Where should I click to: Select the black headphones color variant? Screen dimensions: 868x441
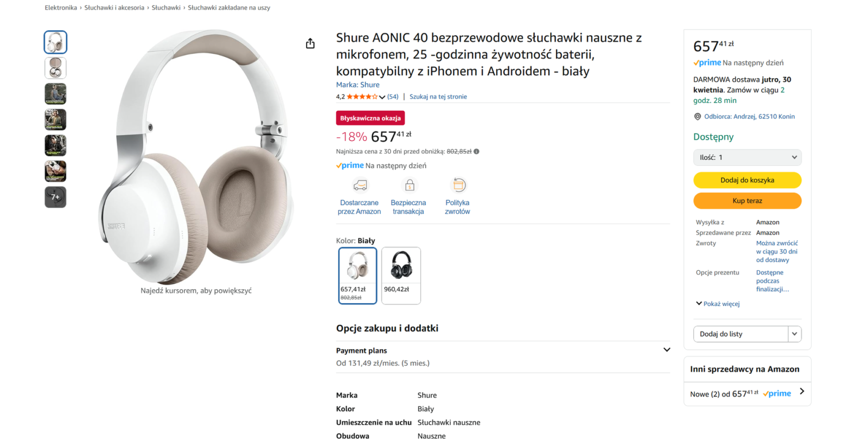tap(401, 275)
